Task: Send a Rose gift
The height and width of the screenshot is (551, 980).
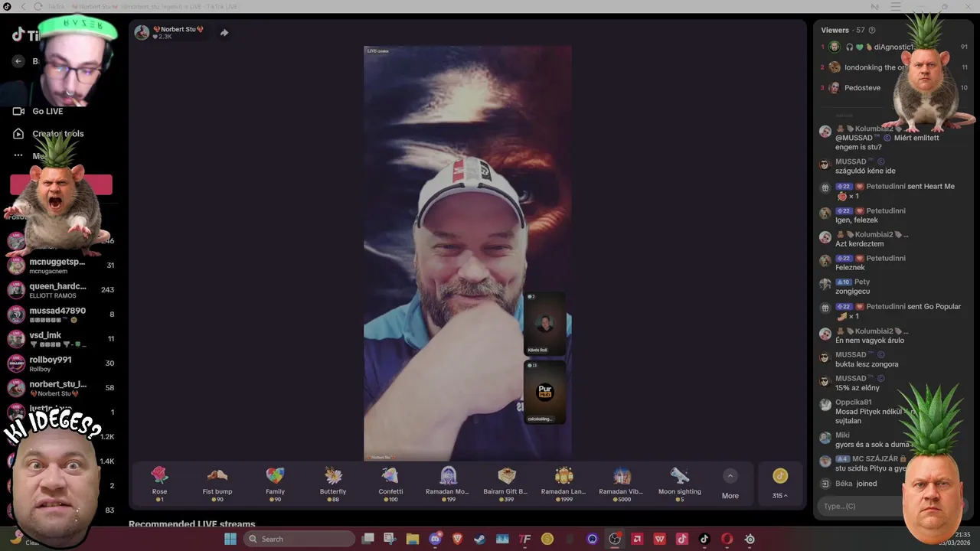Action: 159,484
